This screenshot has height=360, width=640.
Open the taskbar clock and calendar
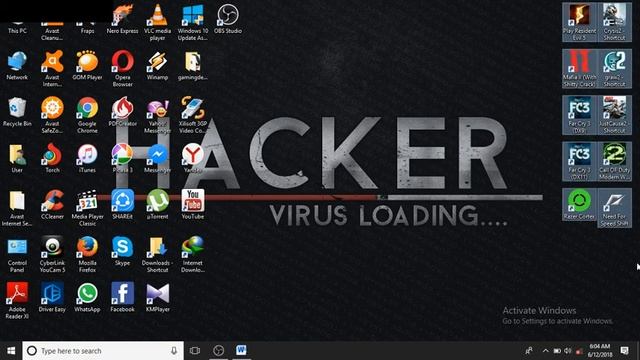click(x=600, y=351)
